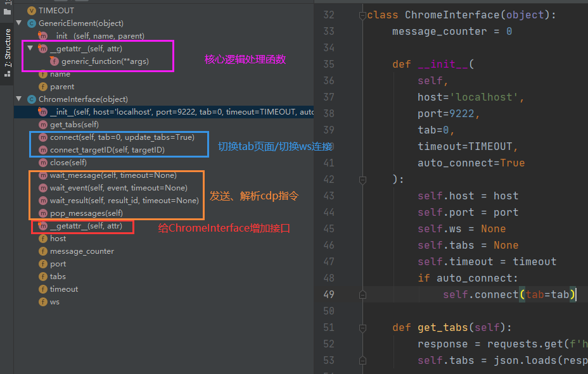This screenshot has height=374, width=588.
Task: Click the host='localhost' parameter text
Action: [x=471, y=97]
